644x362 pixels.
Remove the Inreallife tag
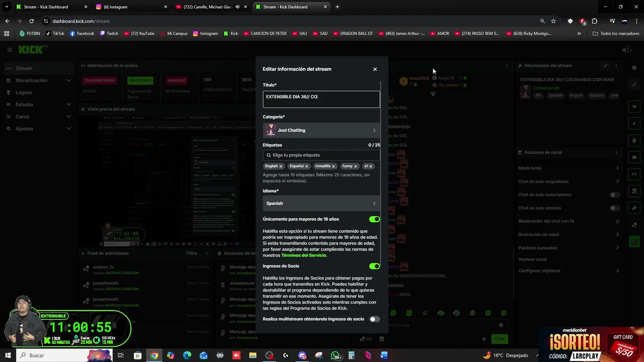coord(333,166)
